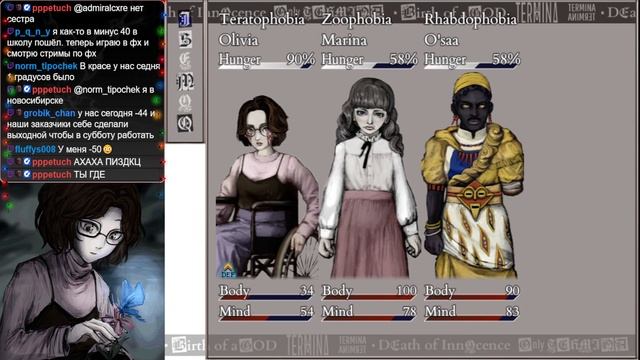This screenshot has height=360, width=640.
Task: Click 'Death of Innocence' text in bottom banner
Action: click(444, 345)
